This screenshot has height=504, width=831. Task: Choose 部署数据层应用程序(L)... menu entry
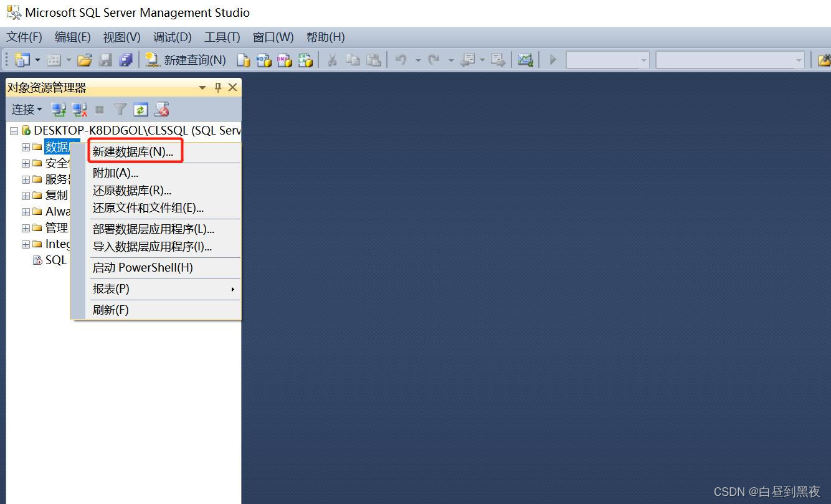point(163,229)
